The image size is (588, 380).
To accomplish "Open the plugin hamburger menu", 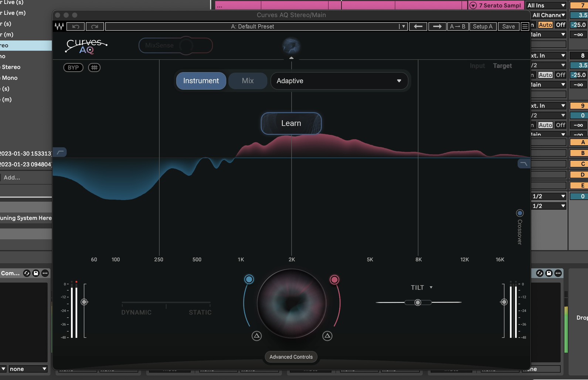I will coord(524,27).
